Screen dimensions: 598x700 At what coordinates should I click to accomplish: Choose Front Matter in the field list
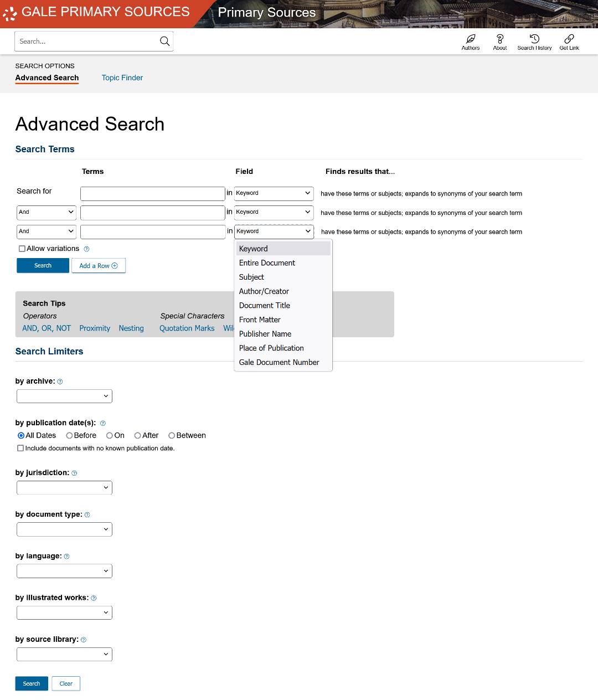click(x=283, y=320)
